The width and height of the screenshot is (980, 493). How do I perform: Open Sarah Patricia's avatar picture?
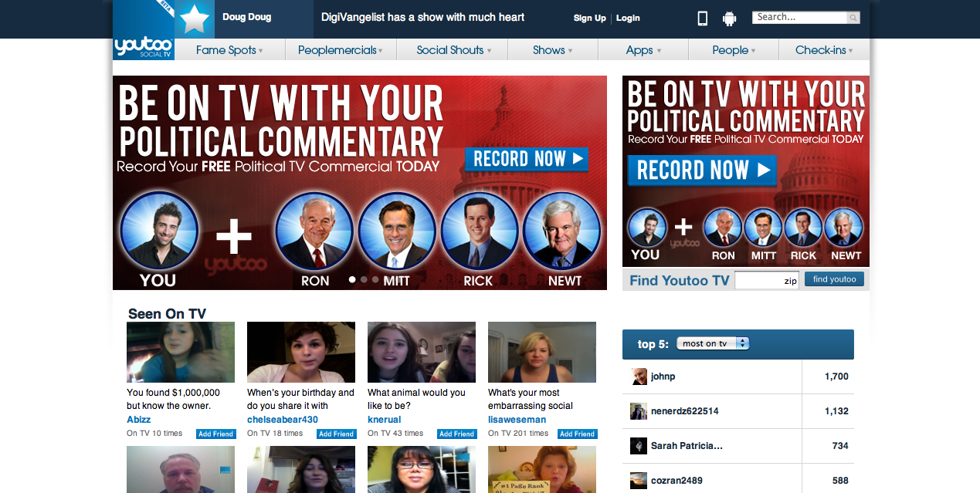[639, 446]
